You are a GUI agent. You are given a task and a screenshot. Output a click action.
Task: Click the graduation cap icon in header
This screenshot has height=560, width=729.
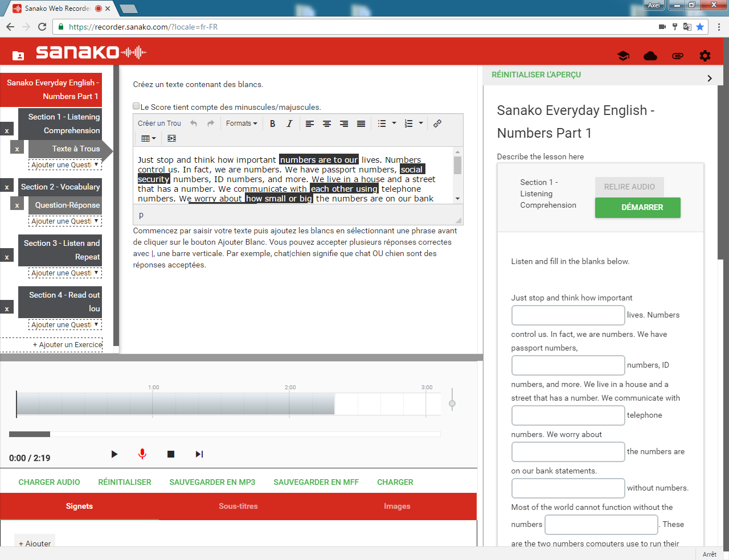tap(623, 56)
